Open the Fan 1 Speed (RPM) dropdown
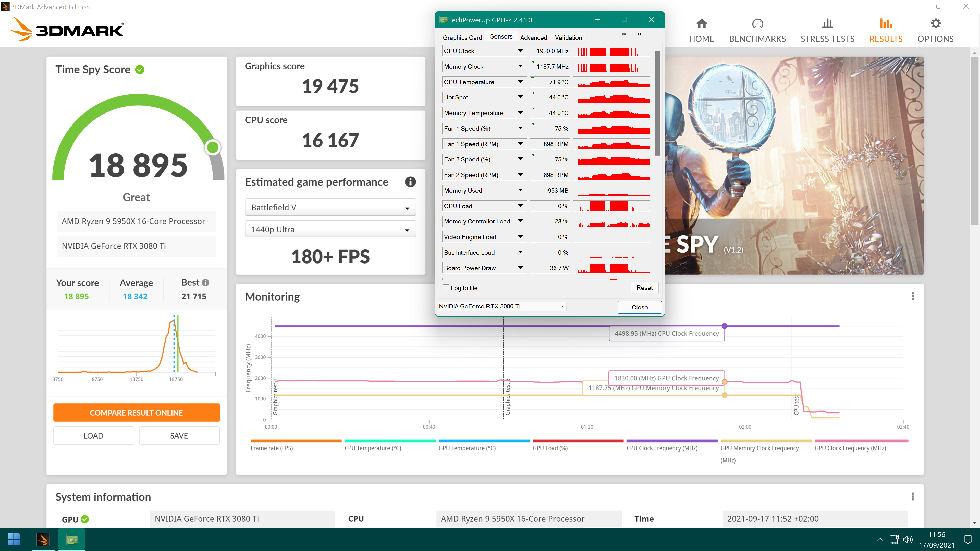 coord(520,144)
